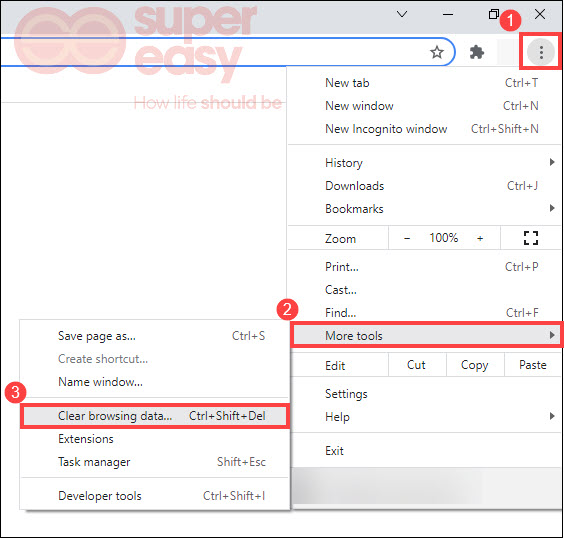
Task: Restore down the browser window
Action: (494, 14)
